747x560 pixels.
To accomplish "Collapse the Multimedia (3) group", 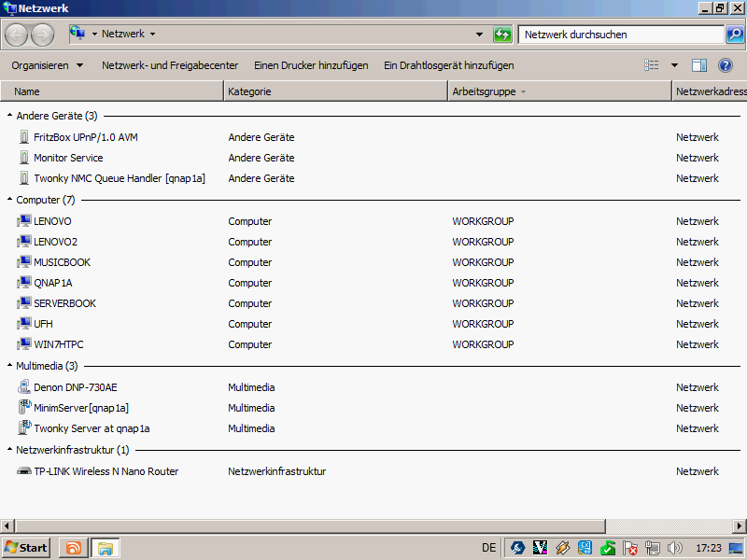I will click(x=9, y=366).
